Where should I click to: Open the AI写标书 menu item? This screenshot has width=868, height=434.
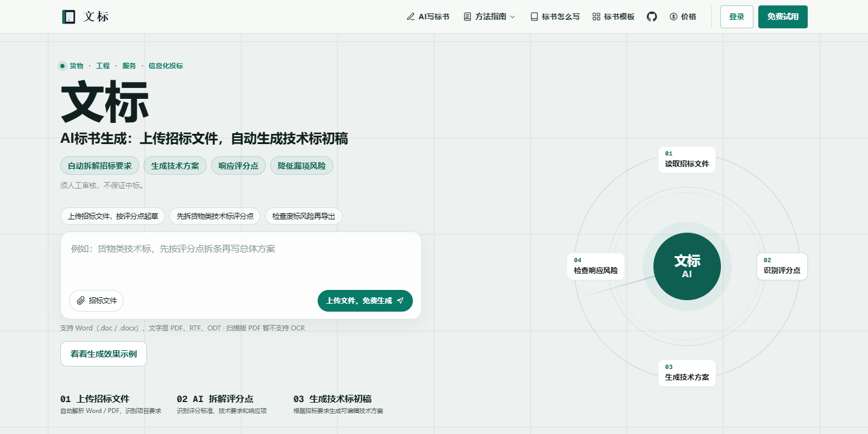tap(428, 17)
